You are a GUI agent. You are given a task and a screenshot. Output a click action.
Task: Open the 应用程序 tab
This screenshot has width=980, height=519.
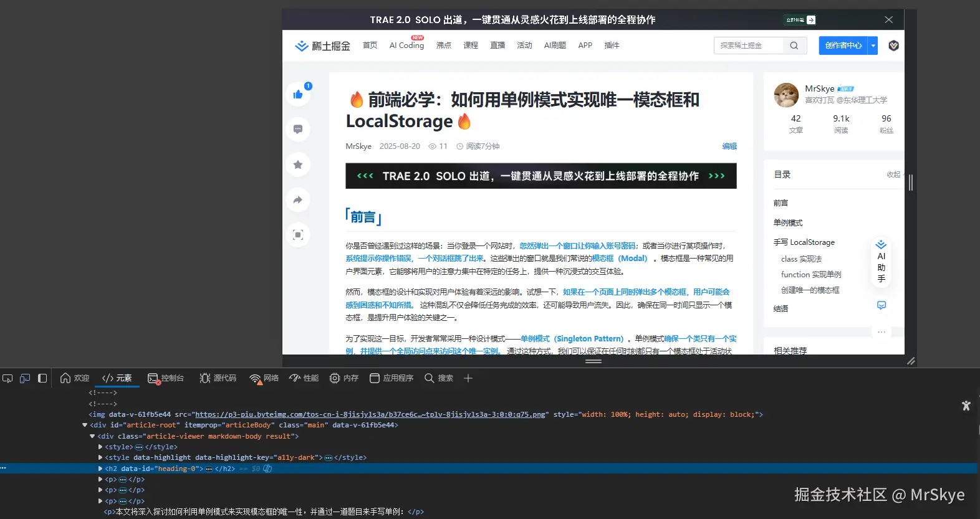click(x=392, y=378)
